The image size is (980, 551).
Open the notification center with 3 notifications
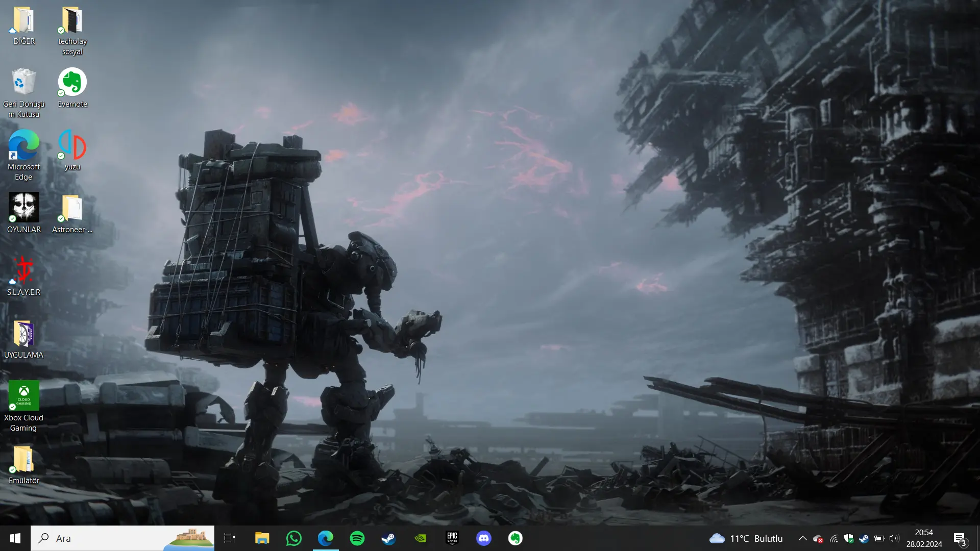pos(960,539)
